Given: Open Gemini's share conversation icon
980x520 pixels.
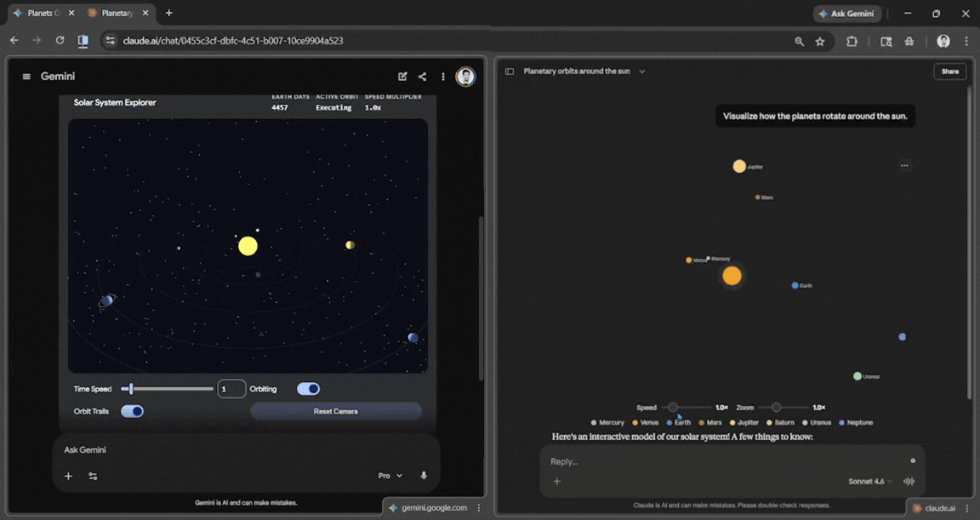Looking at the screenshot, I should pyautogui.click(x=422, y=76).
